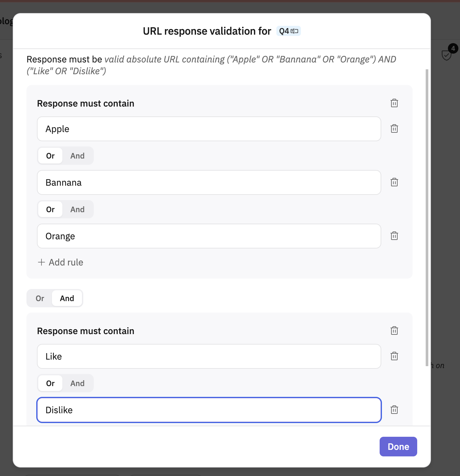This screenshot has width=460, height=476.
Task: Remove the Orange rule
Action: pos(394,236)
